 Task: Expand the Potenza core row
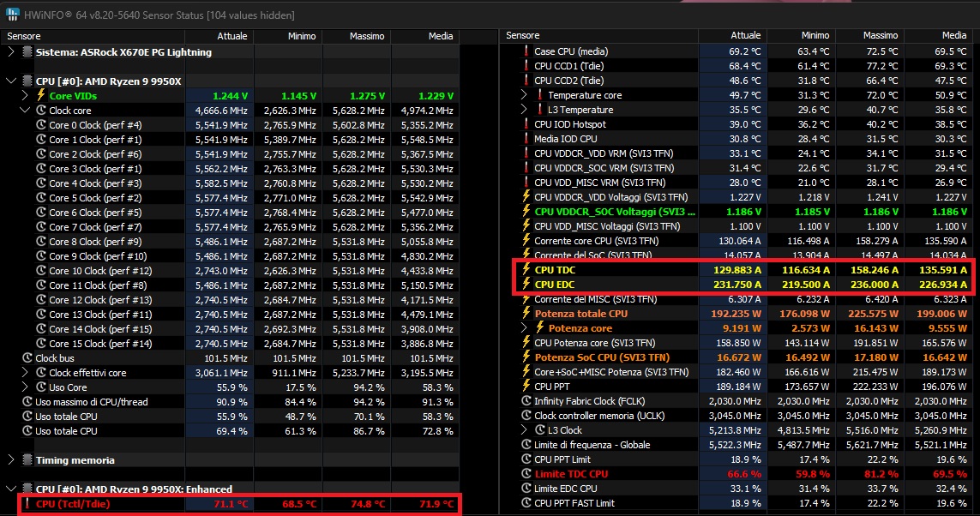click(524, 328)
